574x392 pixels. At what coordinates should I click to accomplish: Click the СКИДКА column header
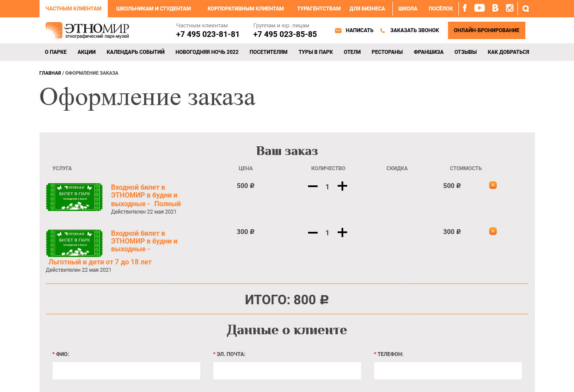397,168
